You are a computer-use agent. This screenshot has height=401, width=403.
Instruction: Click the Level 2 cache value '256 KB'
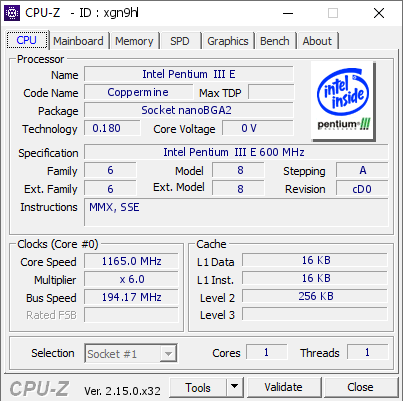[x=315, y=296]
